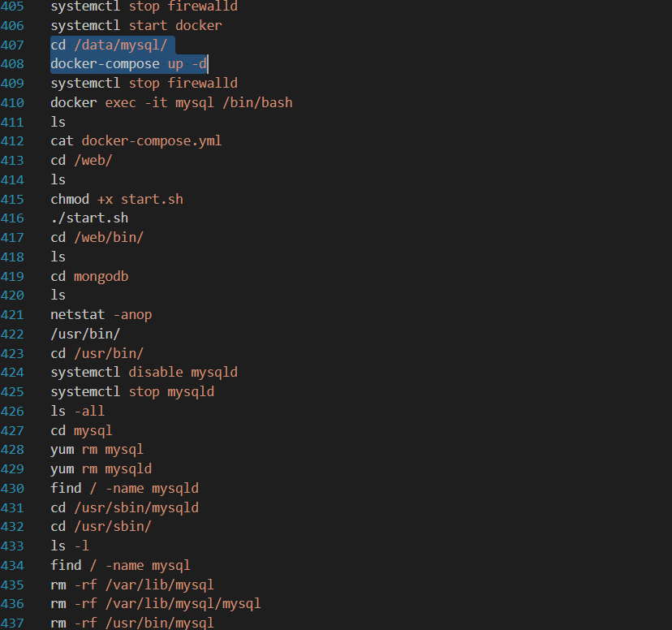Click 'systemctl start docker' line
Image resolution: width=672 pixels, height=630 pixels.
(136, 25)
